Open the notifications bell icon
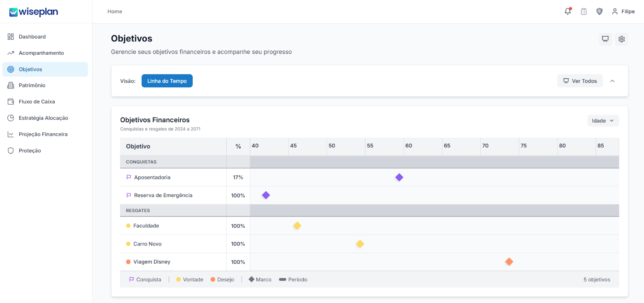Image resolution: width=644 pixels, height=303 pixels. click(x=568, y=11)
